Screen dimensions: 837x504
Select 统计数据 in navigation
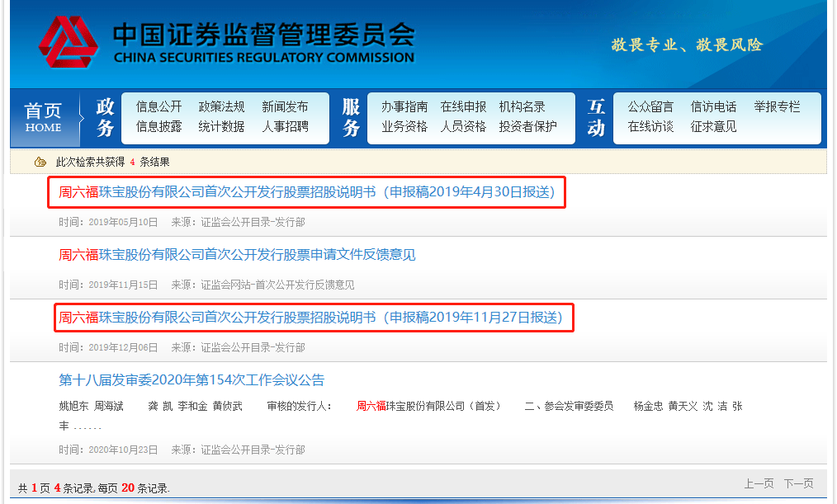tap(221, 127)
